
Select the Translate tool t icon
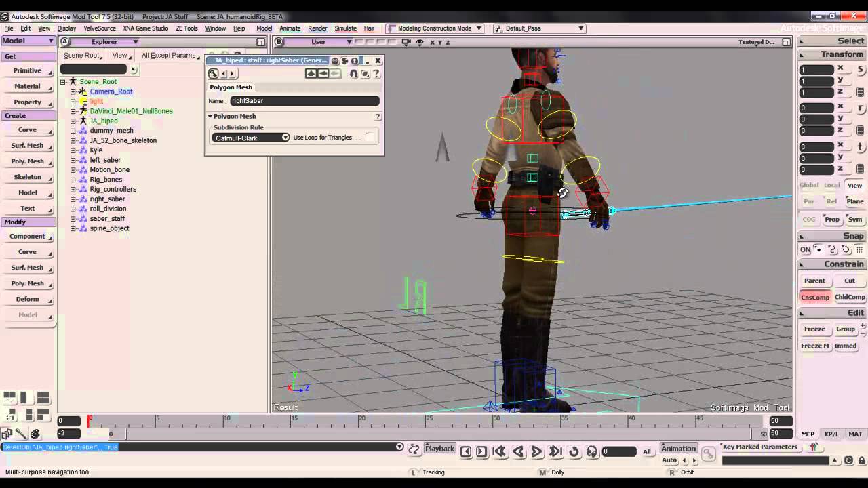[x=861, y=146]
